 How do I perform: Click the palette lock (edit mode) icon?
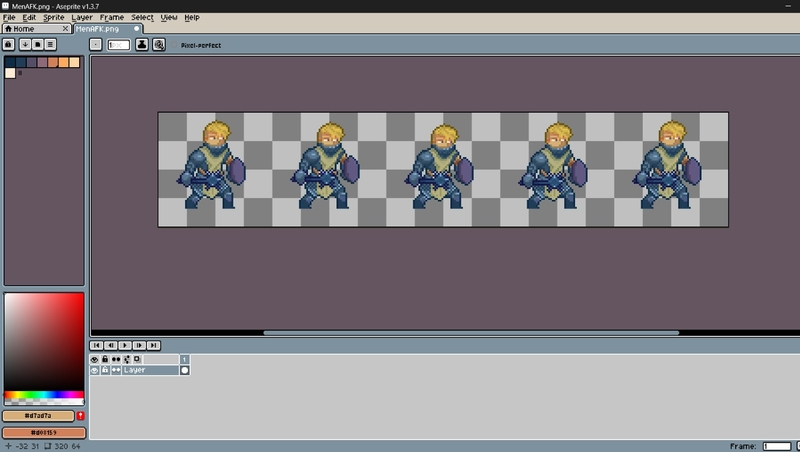pos(9,45)
